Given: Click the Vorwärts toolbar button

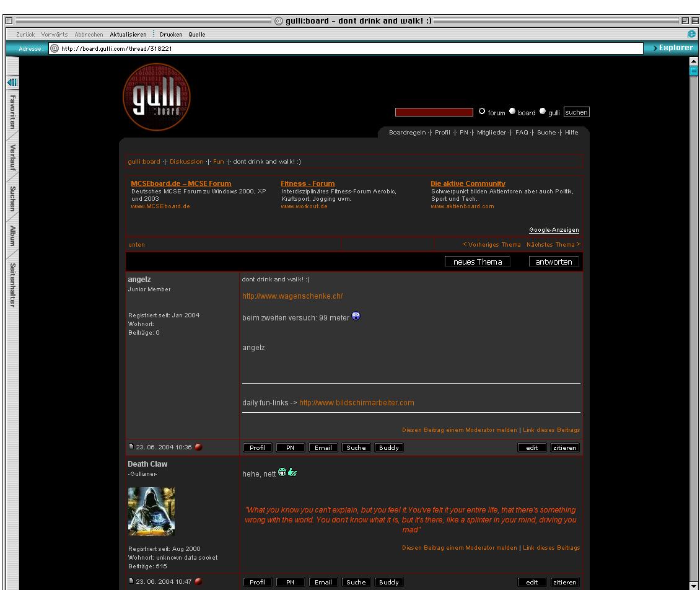Looking at the screenshot, I should (55, 34).
